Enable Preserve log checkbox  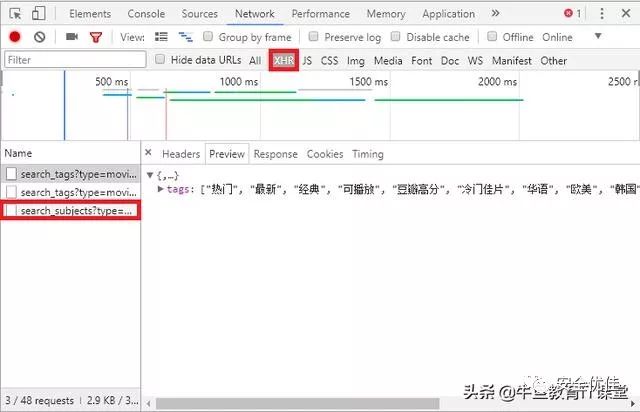[x=313, y=36]
